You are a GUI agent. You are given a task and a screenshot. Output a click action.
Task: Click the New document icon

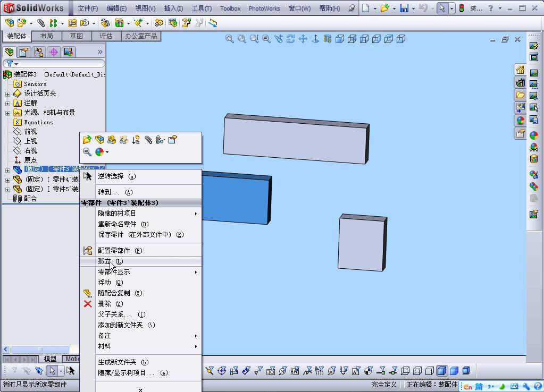pyautogui.click(x=366, y=8)
